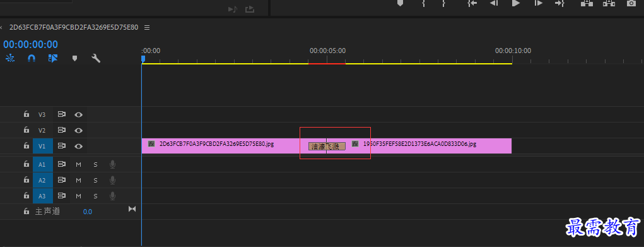Target track V3 label

coord(42,114)
